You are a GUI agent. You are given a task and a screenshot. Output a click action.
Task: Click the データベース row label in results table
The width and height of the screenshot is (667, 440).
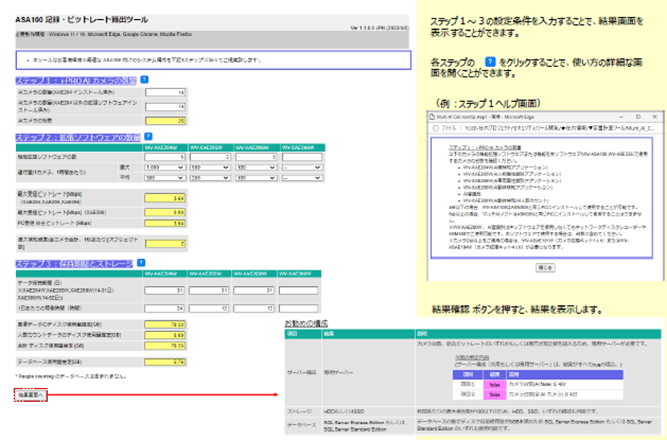pyautogui.click(x=301, y=425)
